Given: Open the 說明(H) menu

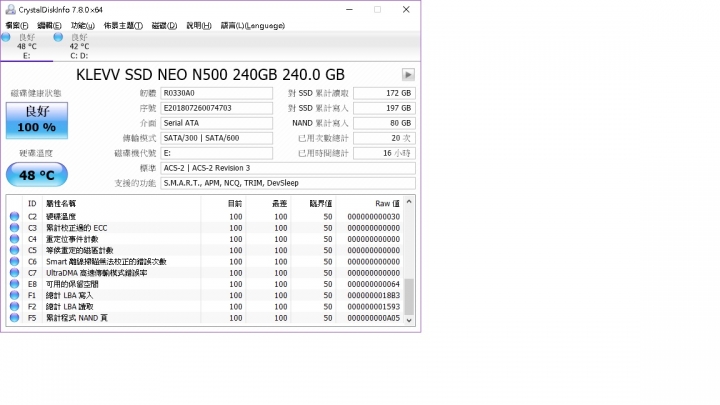Looking at the screenshot, I should click(x=199, y=26).
